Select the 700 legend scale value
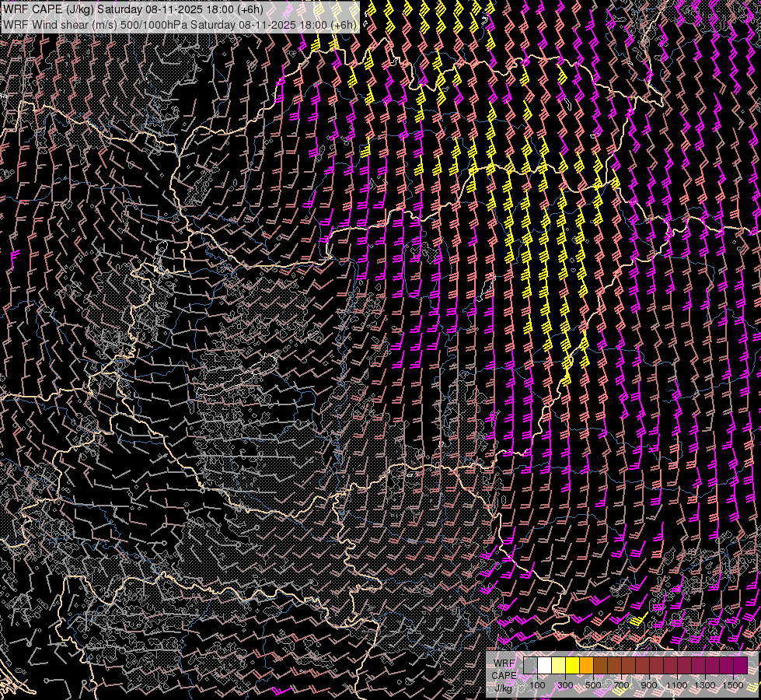 tap(621, 685)
